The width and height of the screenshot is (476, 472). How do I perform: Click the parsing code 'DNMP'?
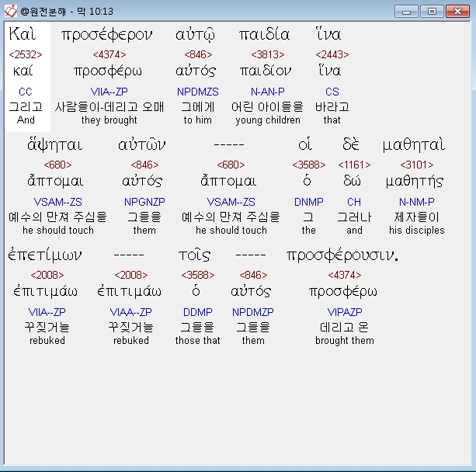pos(309,202)
